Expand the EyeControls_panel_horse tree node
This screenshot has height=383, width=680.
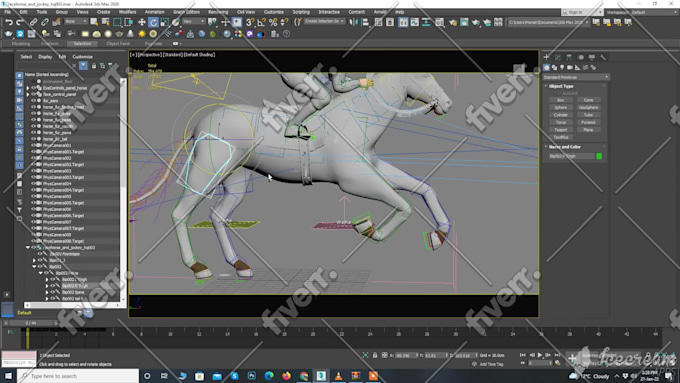pos(28,88)
